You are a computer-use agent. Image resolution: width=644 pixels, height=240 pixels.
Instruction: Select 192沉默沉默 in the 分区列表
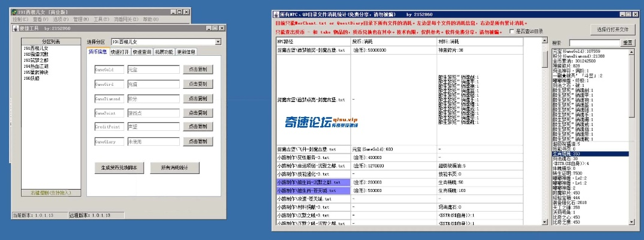36,54
